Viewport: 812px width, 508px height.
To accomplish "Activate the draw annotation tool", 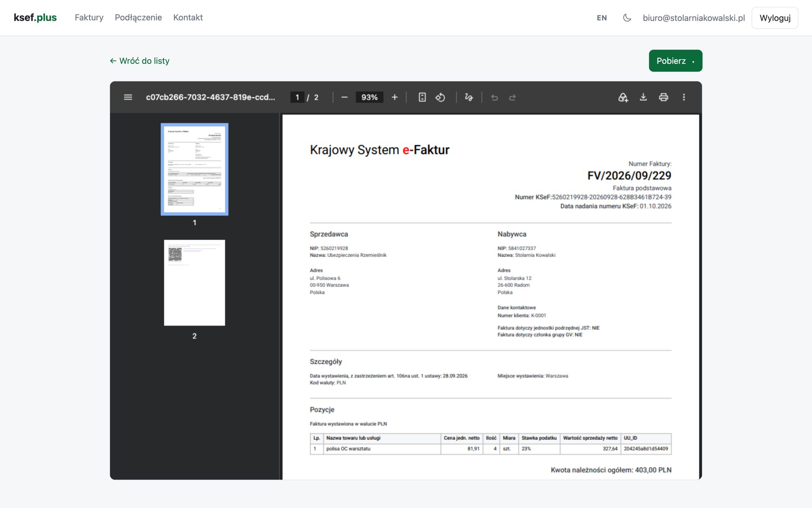I will pyautogui.click(x=469, y=97).
